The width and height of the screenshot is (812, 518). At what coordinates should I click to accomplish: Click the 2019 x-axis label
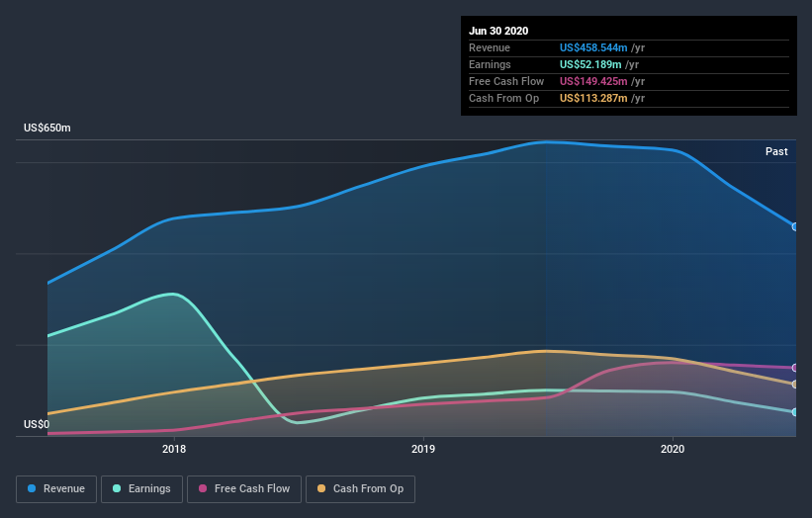pos(423,449)
